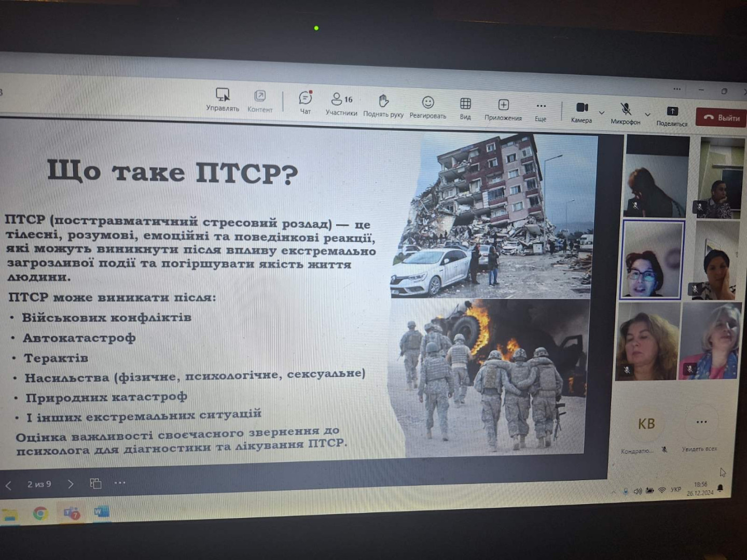
Task: Click the bullet Автокатастроф
Action: click(x=79, y=338)
